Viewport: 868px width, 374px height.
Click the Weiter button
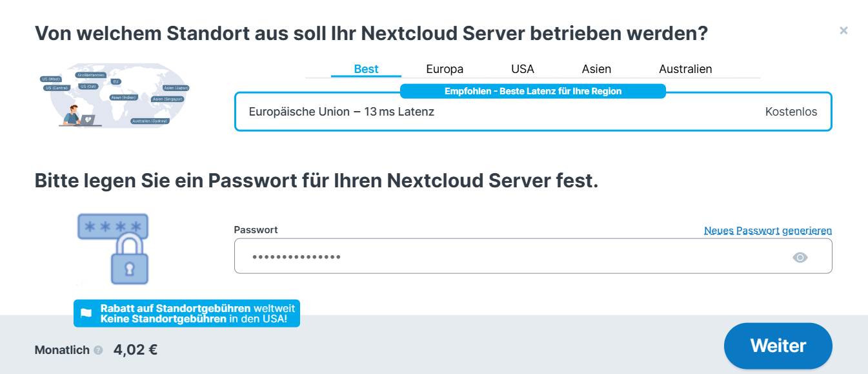[x=778, y=346]
